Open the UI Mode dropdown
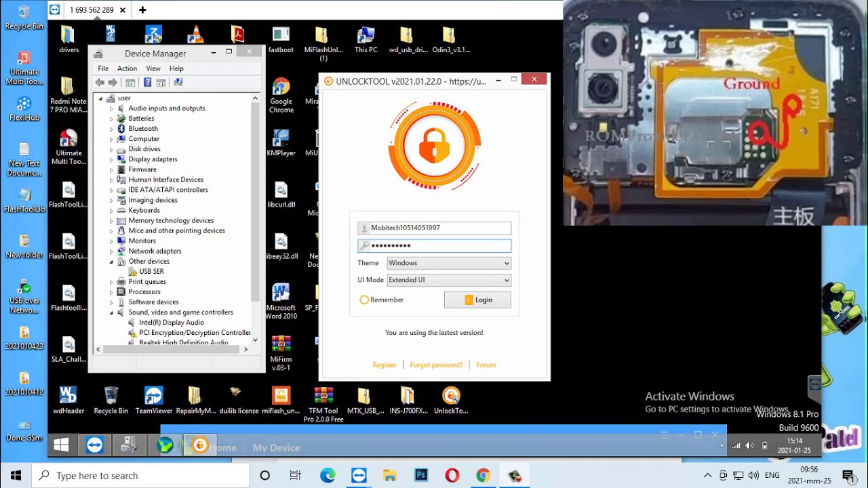Viewport: 868px width, 488px height. [x=449, y=280]
